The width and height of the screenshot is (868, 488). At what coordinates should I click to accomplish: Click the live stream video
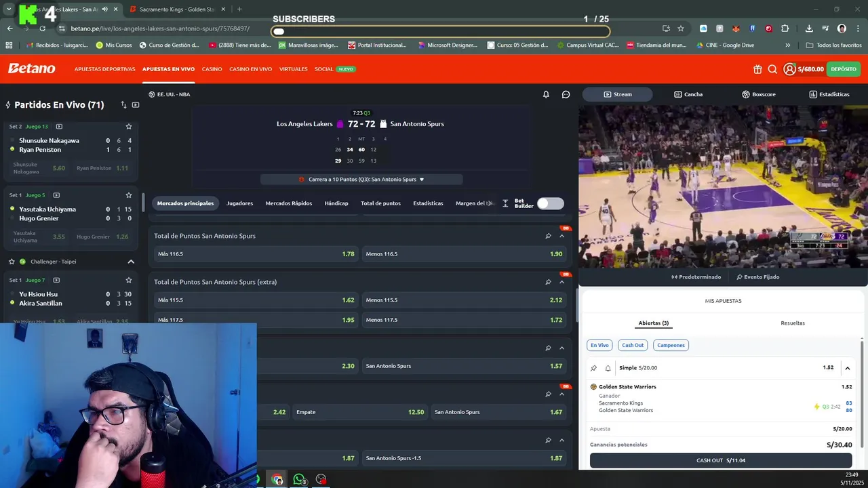coord(723,186)
